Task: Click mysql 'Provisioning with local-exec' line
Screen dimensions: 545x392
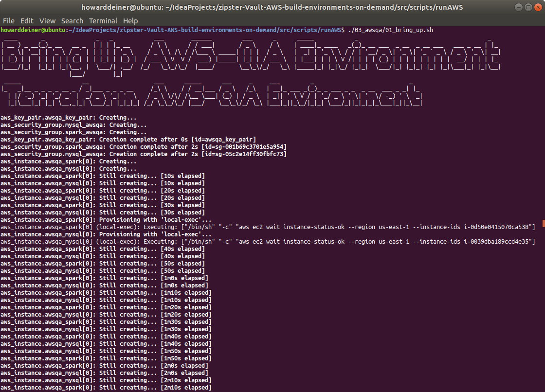Action: 106,234
